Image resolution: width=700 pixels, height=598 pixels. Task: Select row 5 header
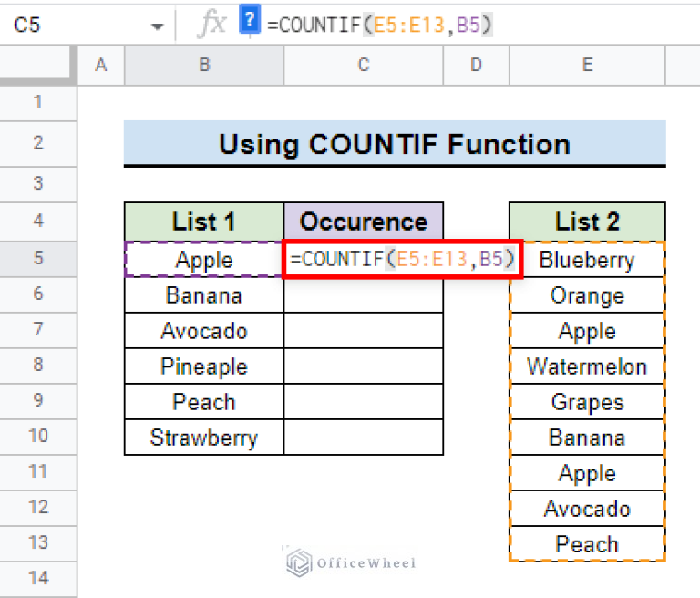pyautogui.click(x=38, y=259)
